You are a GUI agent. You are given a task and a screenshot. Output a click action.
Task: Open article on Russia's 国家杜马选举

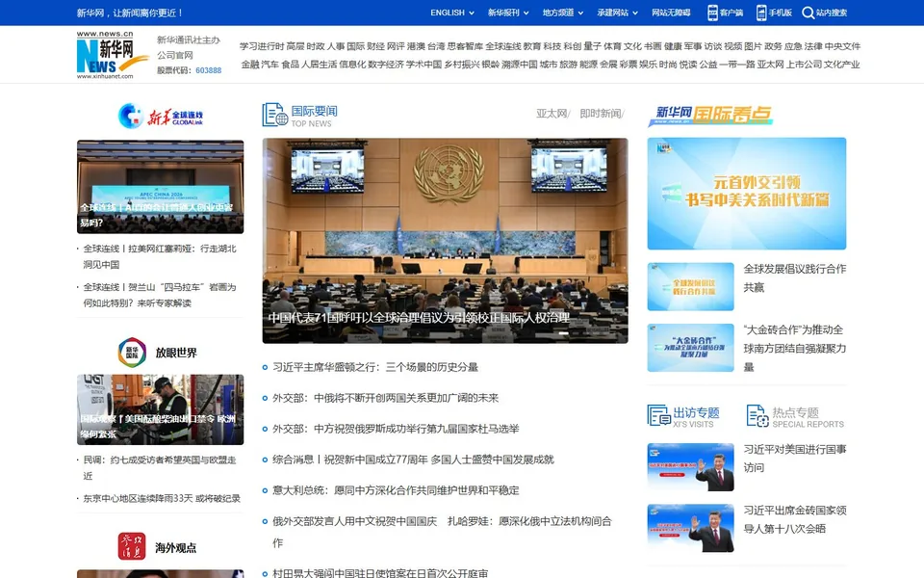pyautogui.click(x=396, y=428)
